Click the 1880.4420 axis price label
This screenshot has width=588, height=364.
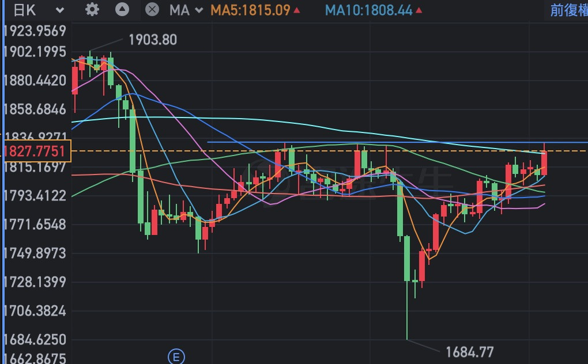click(35, 81)
